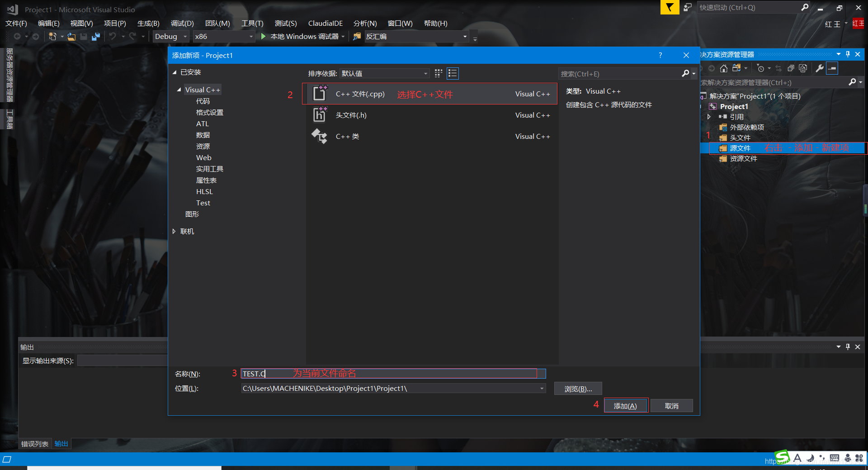Click the Solution Explorer show all files icon
This screenshot has width=868, height=470.
803,68
